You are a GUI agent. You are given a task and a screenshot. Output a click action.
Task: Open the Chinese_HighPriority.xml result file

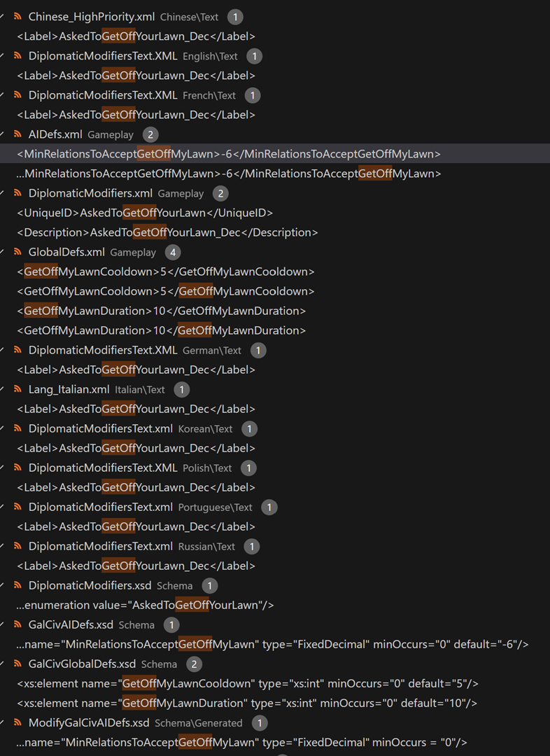tap(275, 16)
